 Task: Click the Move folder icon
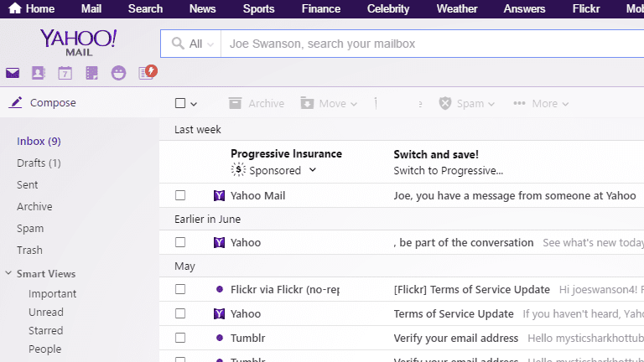pyautogui.click(x=307, y=103)
